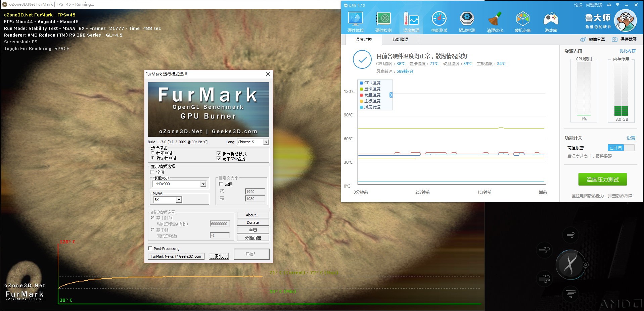Select 基于帧 test mode radio
This screenshot has width=644, height=311.
[x=153, y=230]
